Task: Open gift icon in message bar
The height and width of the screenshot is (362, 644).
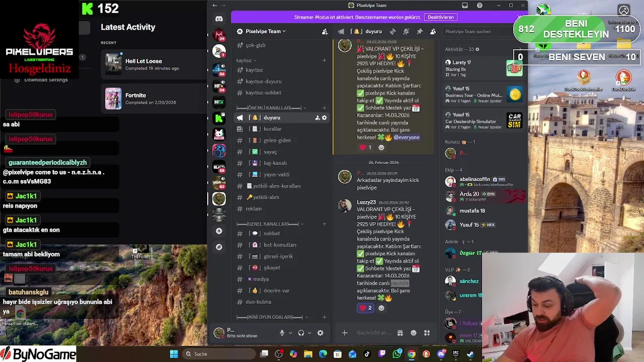Action: (x=400, y=333)
